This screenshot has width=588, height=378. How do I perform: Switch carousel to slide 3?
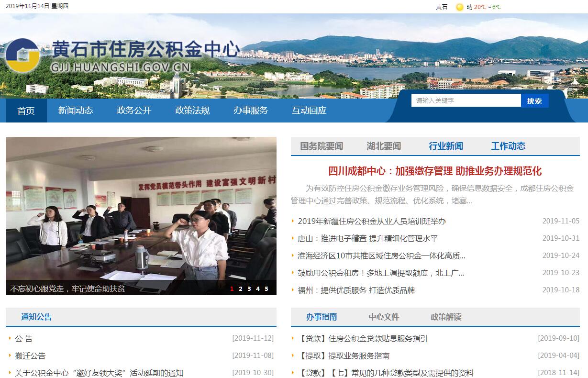point(249,289)
